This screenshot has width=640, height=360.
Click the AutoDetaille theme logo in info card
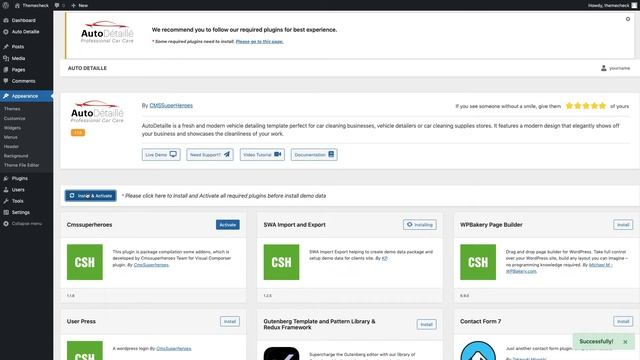97,111
